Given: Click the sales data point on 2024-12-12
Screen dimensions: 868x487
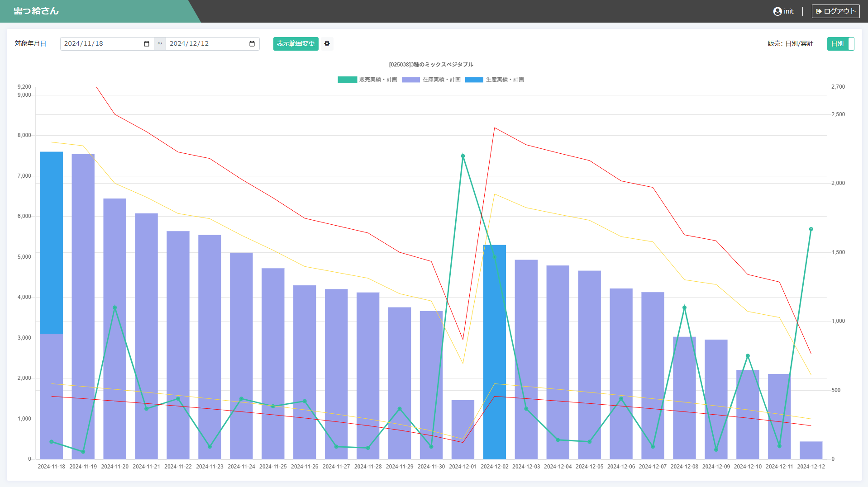Looking at the screenshot, I should 811,229.
